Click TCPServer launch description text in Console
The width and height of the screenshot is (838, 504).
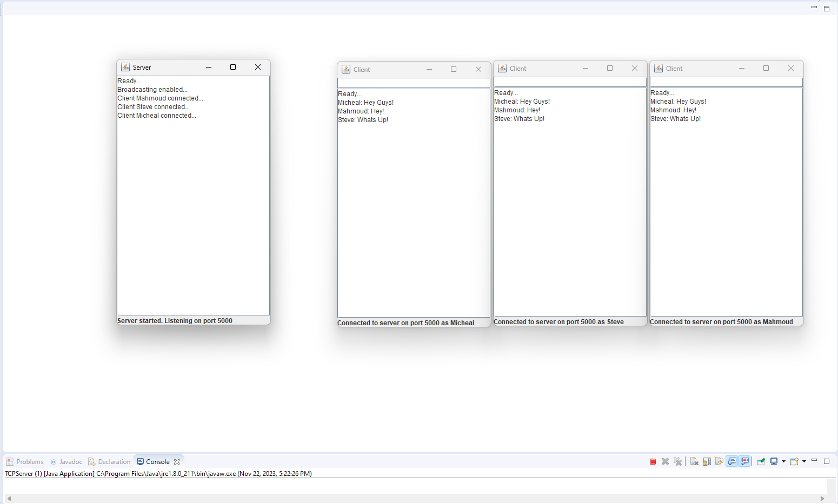[158, 474]
